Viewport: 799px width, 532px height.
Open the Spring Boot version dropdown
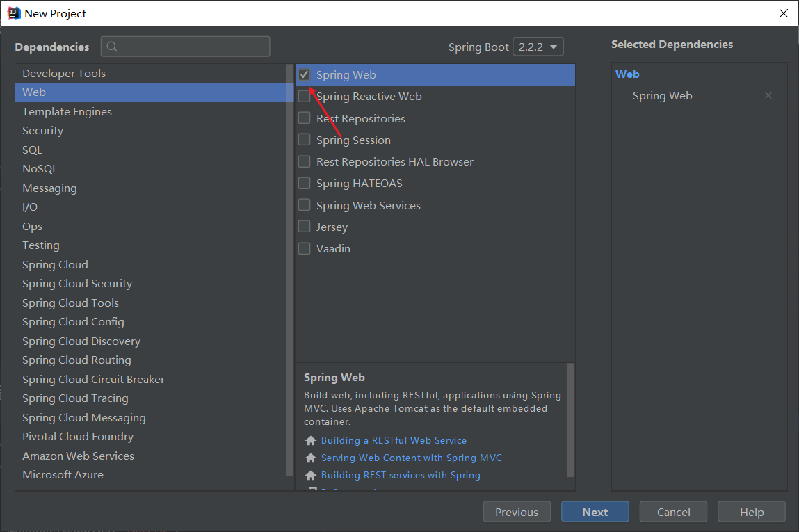tap(537, 46)
